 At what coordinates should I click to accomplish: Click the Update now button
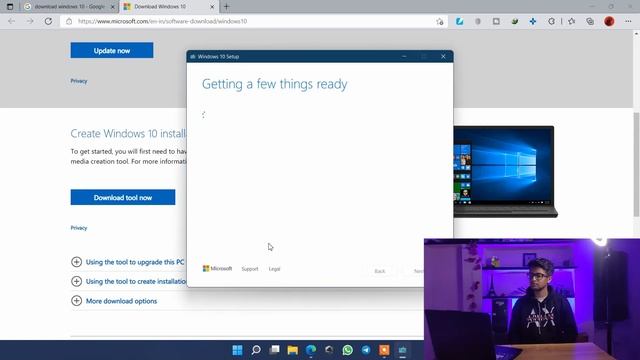tap(112, 50)
